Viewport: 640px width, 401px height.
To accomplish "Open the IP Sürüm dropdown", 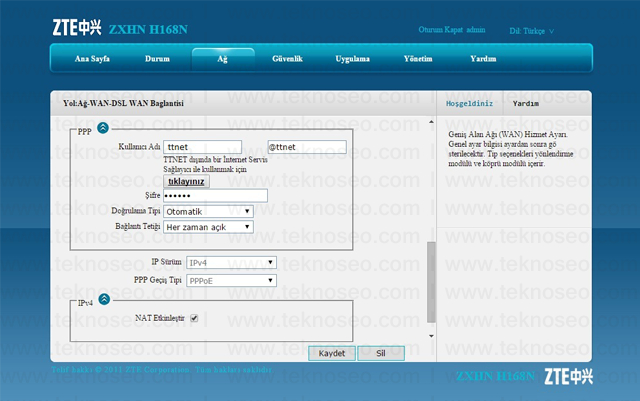I will pos(231,263).
